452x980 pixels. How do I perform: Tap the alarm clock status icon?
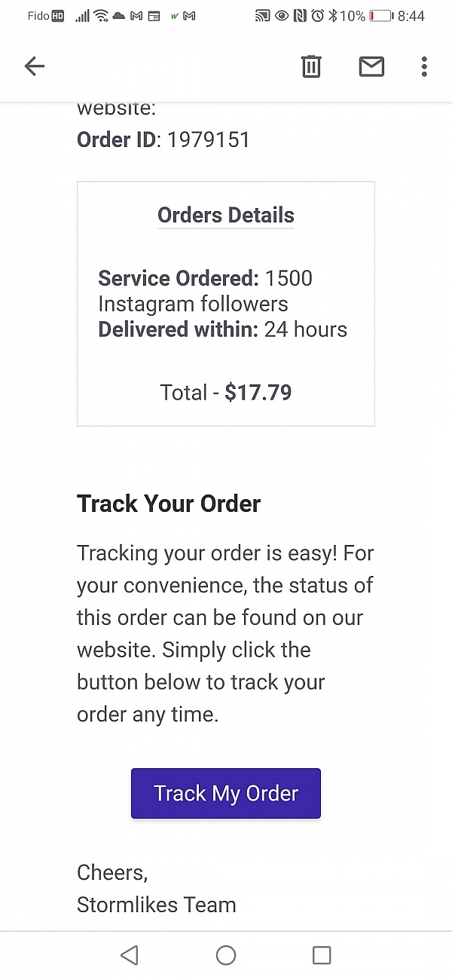(317, 16)
